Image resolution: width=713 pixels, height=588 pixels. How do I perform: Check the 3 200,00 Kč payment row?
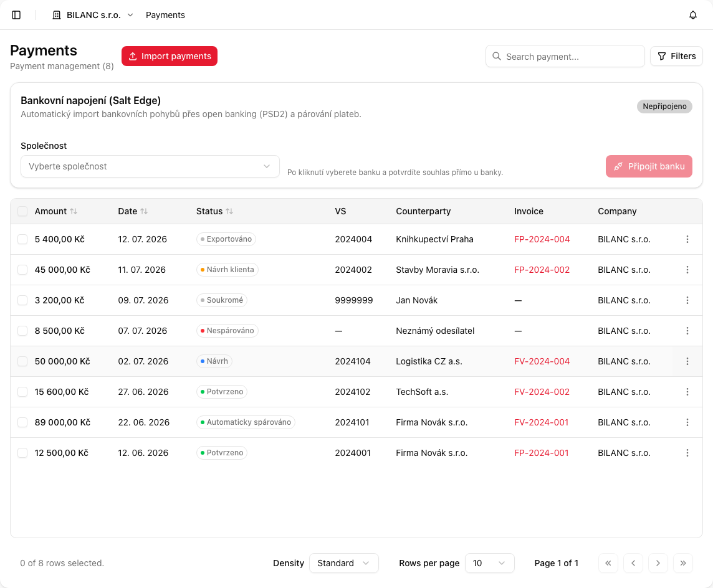[22, 300]
